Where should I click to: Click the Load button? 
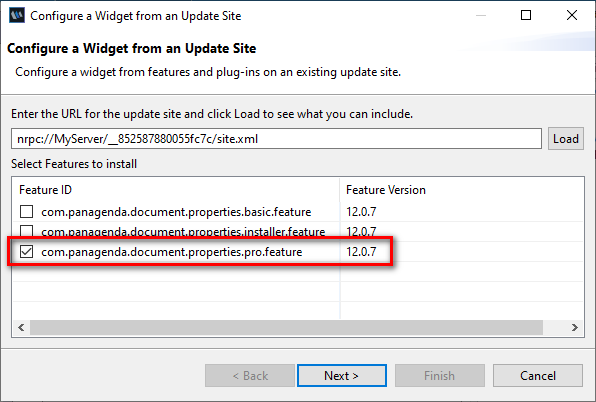click(566, 139)
